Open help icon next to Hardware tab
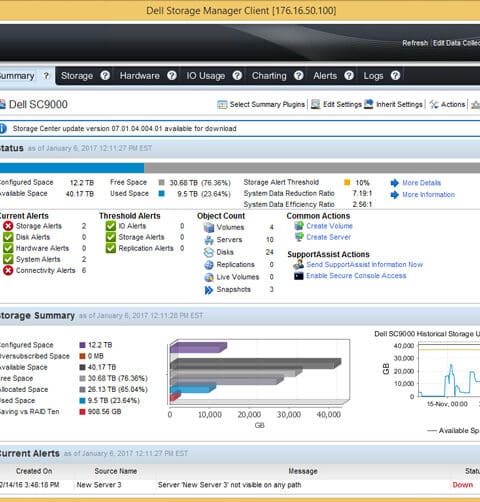The height and width of the screenshot is (502, 480). (x=172, y=76)
